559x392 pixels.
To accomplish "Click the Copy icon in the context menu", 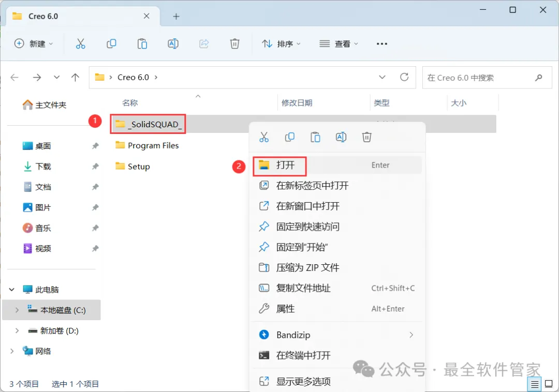I will pyautogui.click(x=289, y=137).
